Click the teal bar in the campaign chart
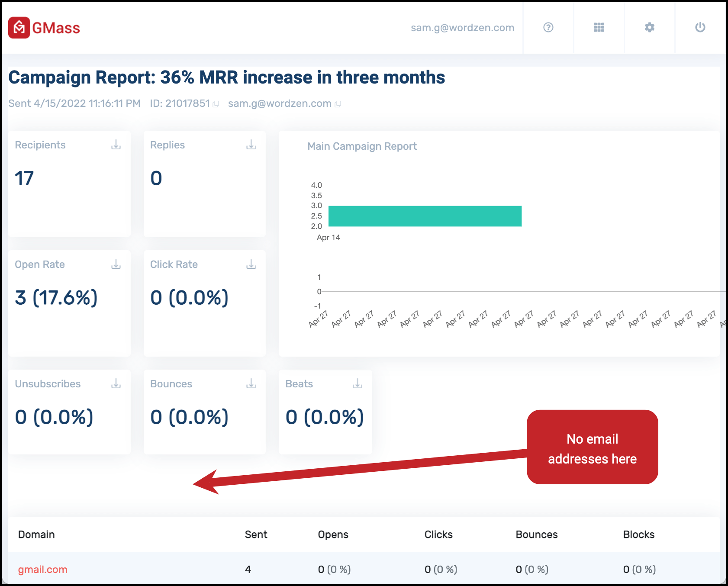728x586 pixels. [x=425, y=216]
